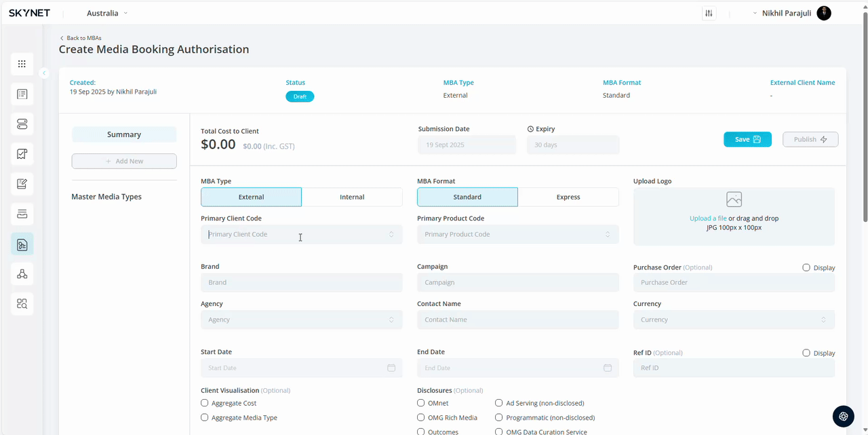Image resolution: width=868 pixels, height=435 pixels.
Task: Click the list document sidebar icon
Action: tap(22, 94)
